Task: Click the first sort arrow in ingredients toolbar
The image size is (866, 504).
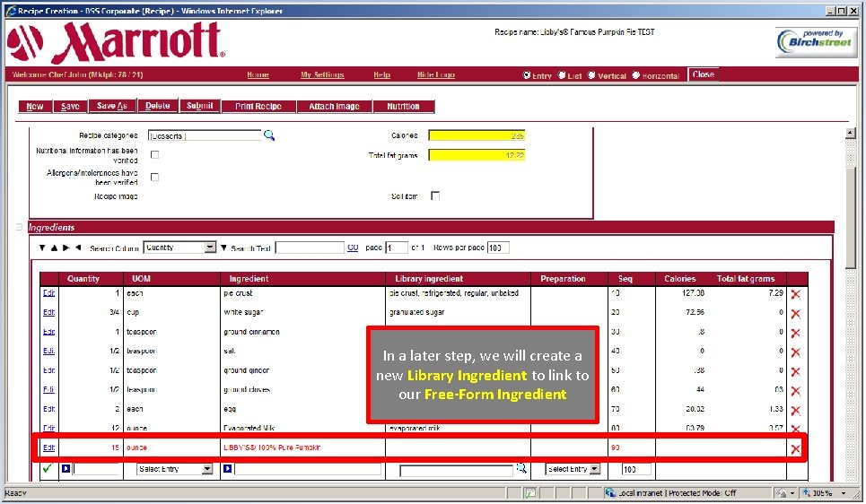Action: click(42, 248)
